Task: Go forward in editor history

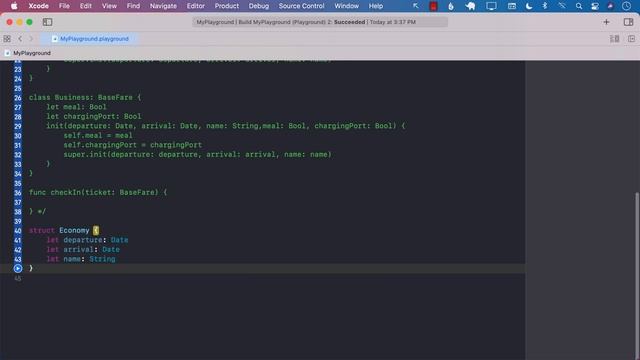Action: [31, 39]
